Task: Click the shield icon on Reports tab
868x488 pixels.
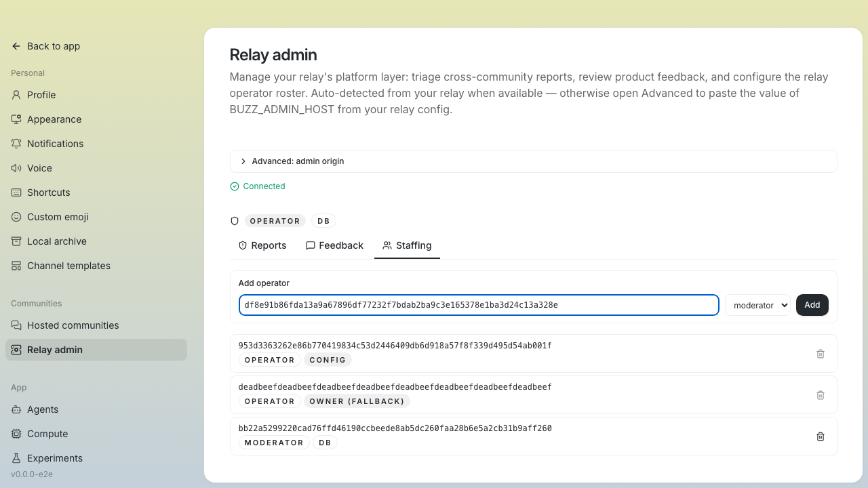Action: [243, 245]
